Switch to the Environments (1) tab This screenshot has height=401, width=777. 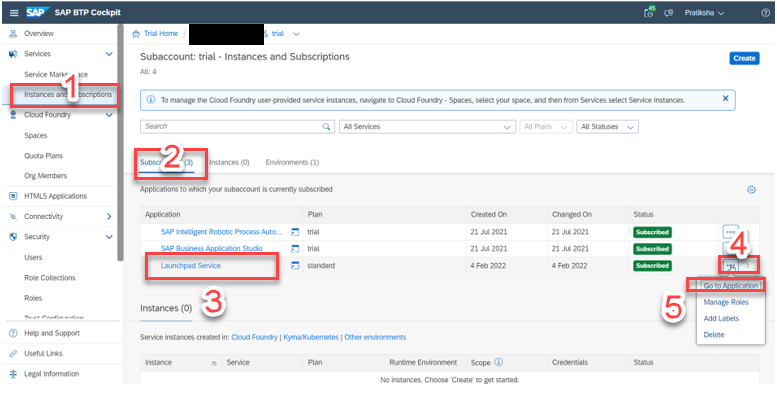[x=292, y=163]
